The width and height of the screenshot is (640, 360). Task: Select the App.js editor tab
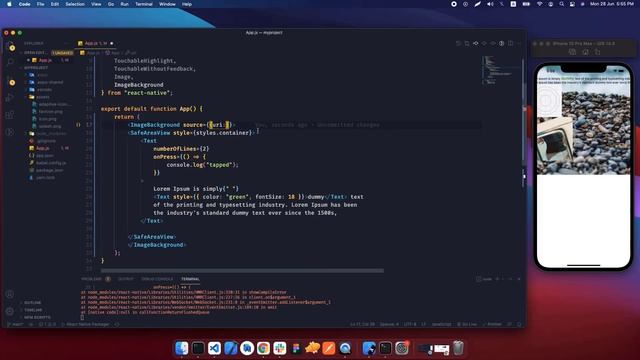pos(96,43)
